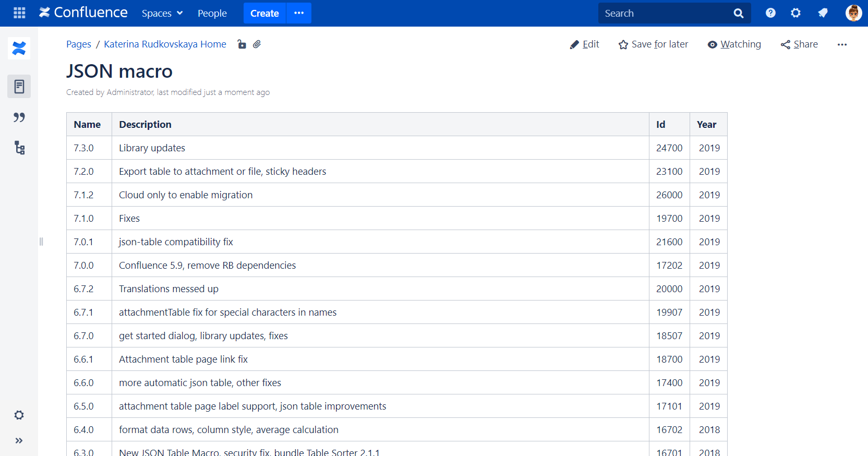
Task: Open the user profile avatar menu
Action: pyautogui.click(x=853, y=13)
